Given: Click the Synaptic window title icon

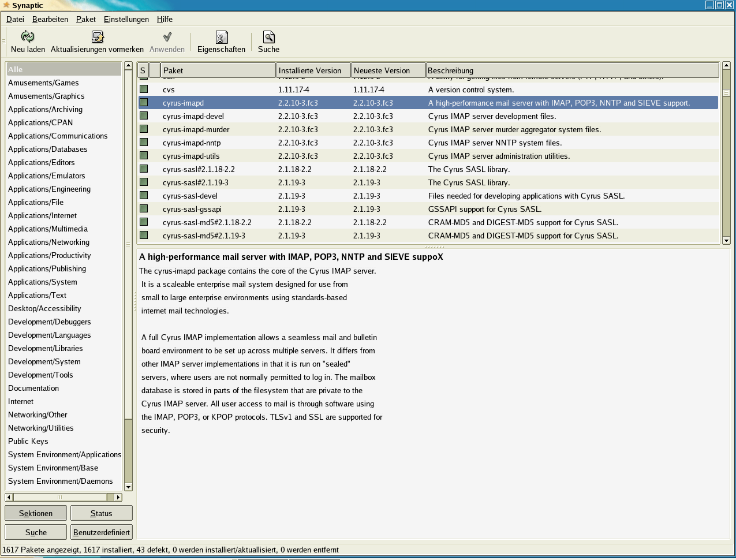Looking at the screenshot, I should [6, 5].
